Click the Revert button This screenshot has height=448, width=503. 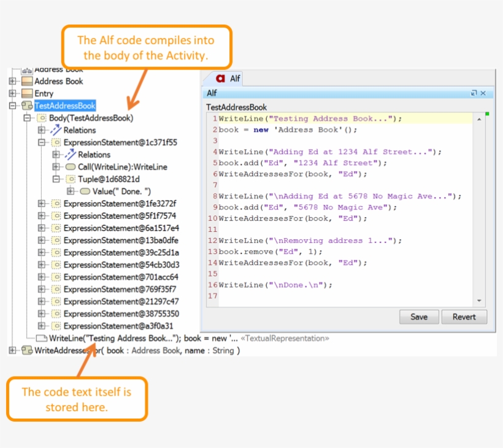pyautogui.click(x=464, y=317)
